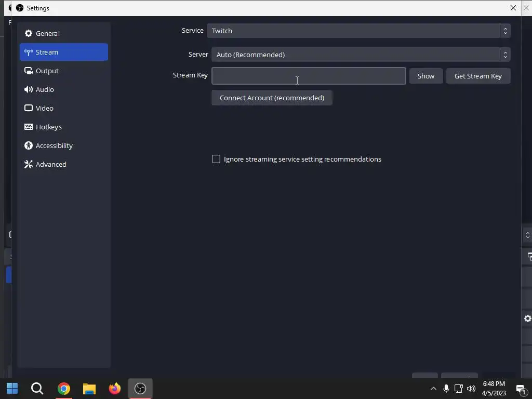532x399 pixels.
Task: Click the Advanced tools icon
Action: pyautogui.click(x=29, y=164)
